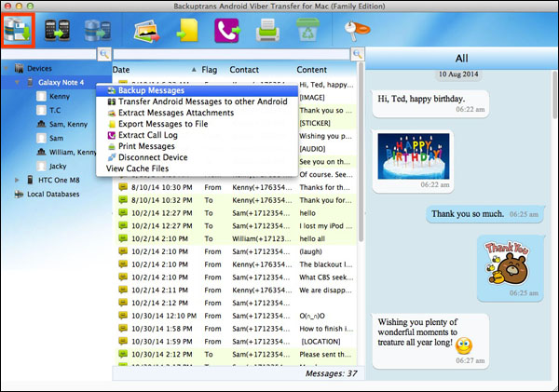Viewport: 559px width, 392px height.
Task: Select the I lost my iPod message row
Action: coord(235,226)
